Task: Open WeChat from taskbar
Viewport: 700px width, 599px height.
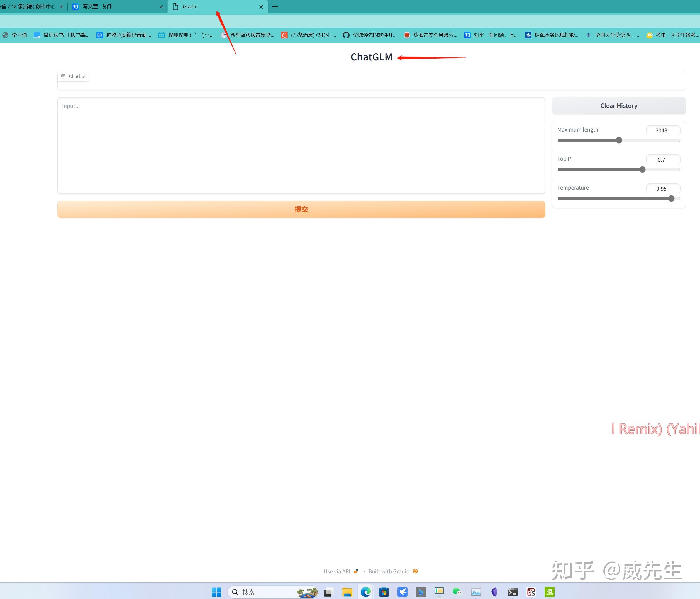Action: pos(457,592)
